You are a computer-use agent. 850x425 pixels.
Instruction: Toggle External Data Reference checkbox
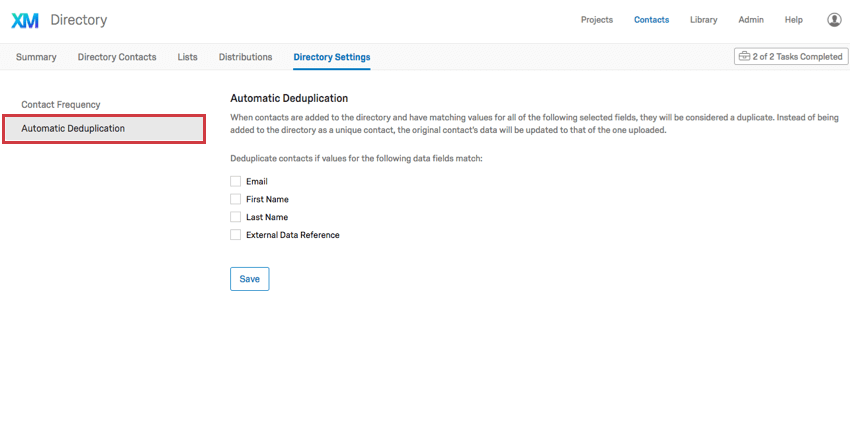click(x=235, y=235)
